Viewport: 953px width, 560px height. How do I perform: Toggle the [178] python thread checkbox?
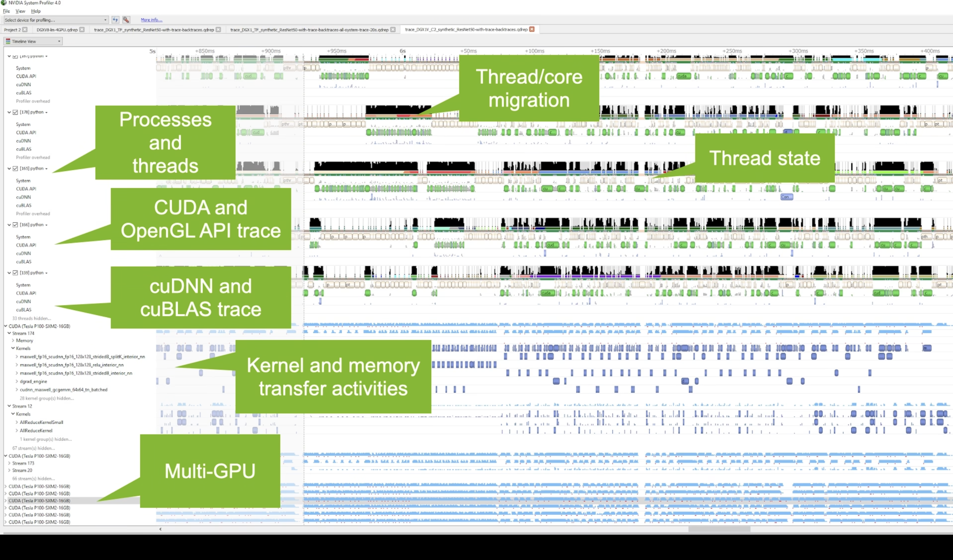(x=15, y=112)
